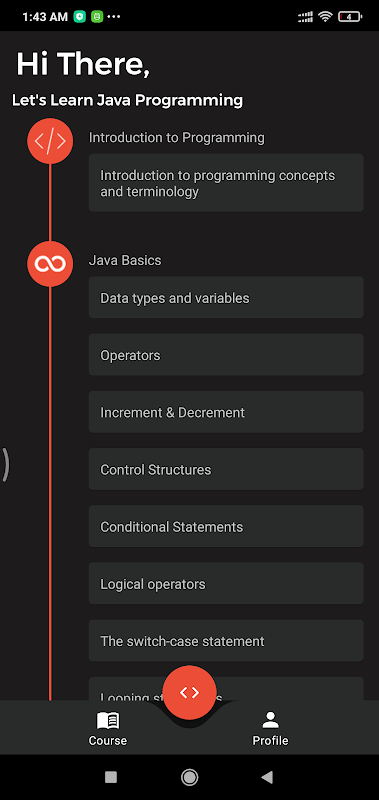Open the Operators lesson
The width and height of the screenshot is (379, 800).
click(x=226, y=355)
